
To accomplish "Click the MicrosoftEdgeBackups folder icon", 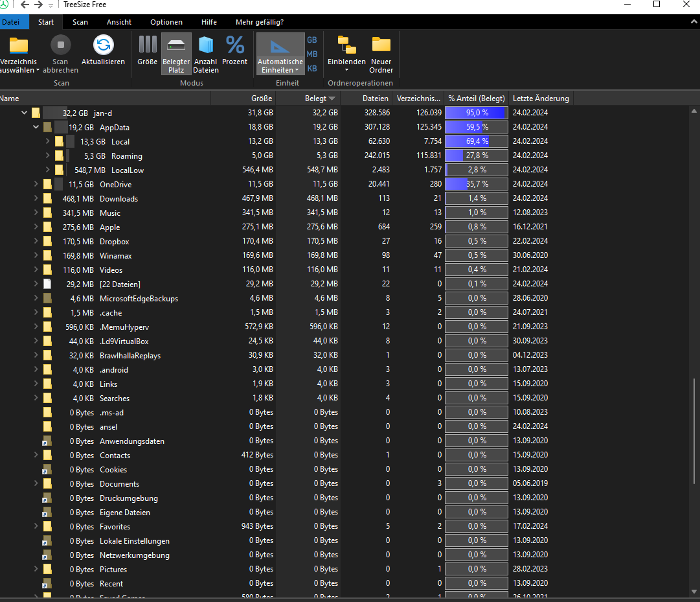I will coord(47,298).
